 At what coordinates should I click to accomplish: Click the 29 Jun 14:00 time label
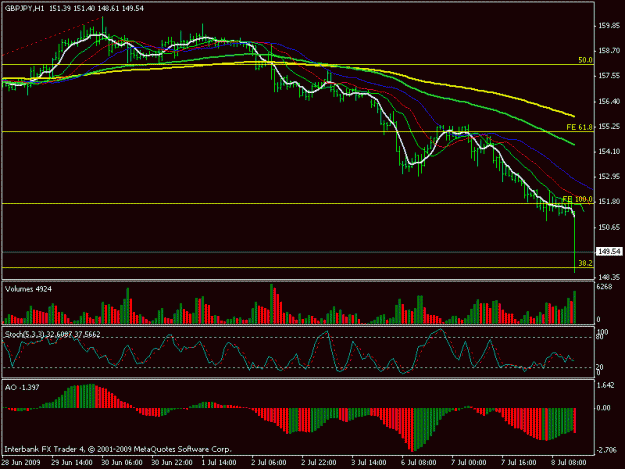(72, 462)
